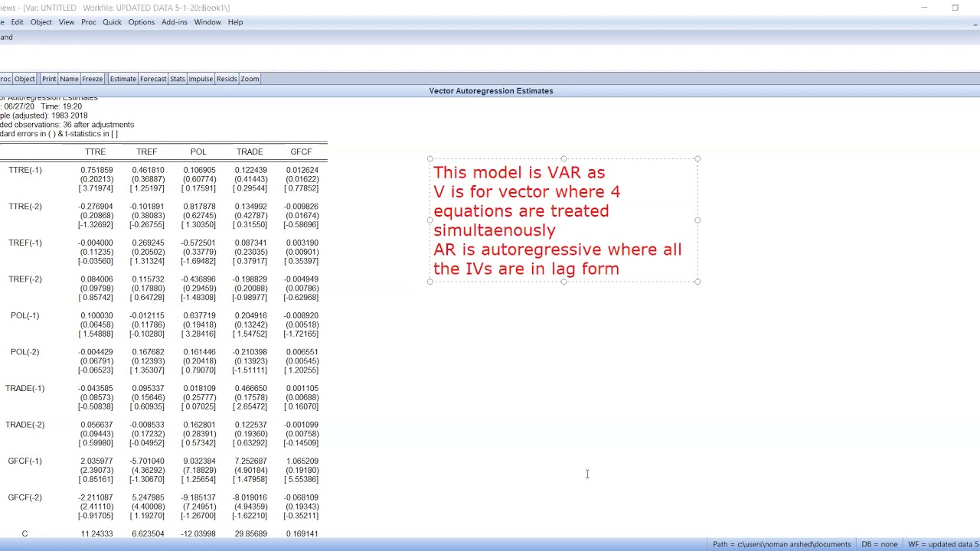Click the Zoom toolbar button
Viewport: 980px width, 551px height.
(x=250, y=79)
